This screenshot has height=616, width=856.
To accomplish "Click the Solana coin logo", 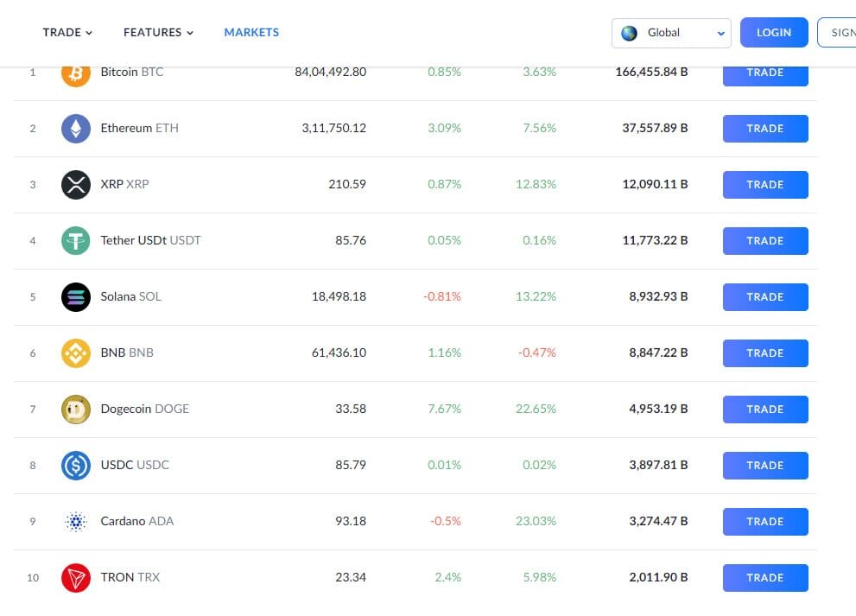I will tap(76, 297).
